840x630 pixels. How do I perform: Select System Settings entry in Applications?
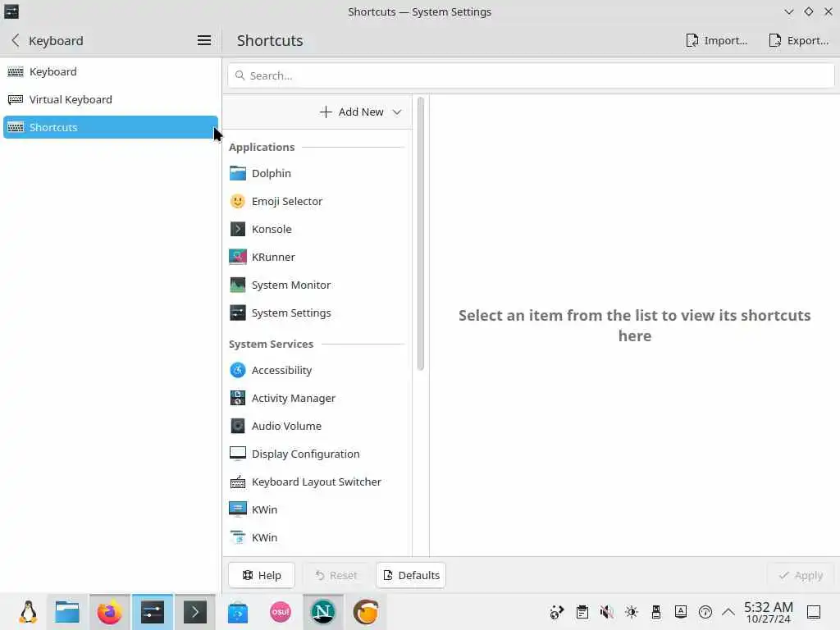(x=317, y=313)
